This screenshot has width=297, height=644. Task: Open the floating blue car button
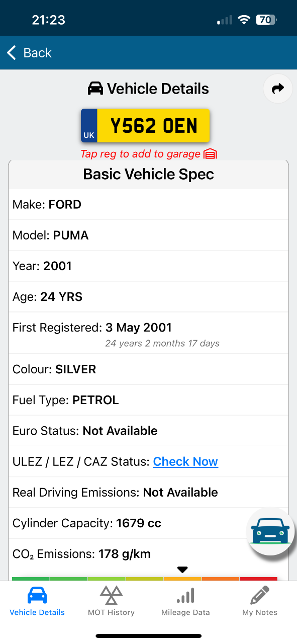pyautogui.click(x=270, y=531)
